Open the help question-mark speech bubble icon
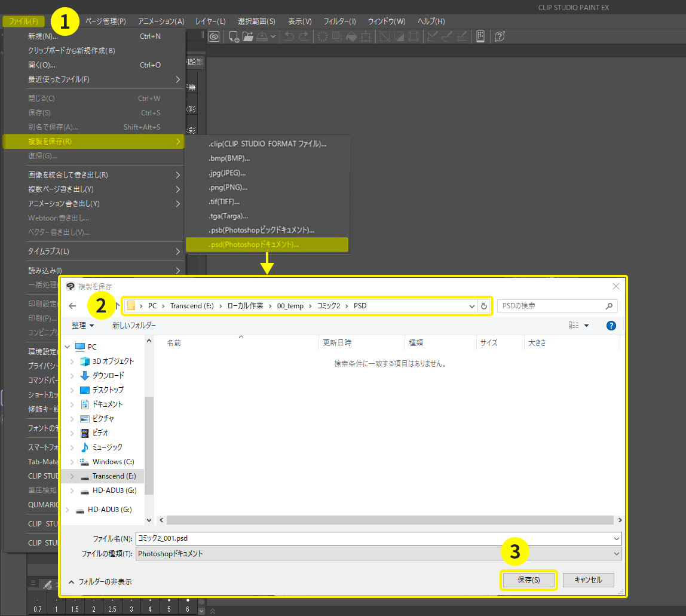This screenshot has height=616, width=686. coord(500,37)
